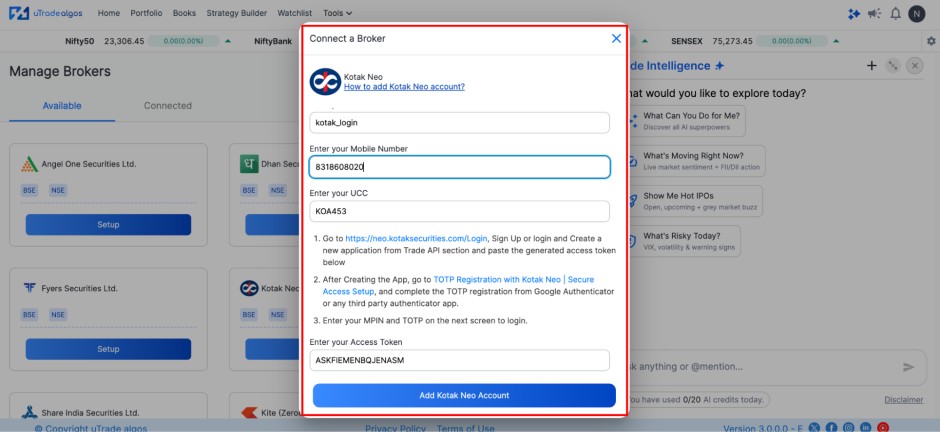Click the Trade Intelligence resize arrows icon
This screenshot has width=940, height=432.
[893, 66]
